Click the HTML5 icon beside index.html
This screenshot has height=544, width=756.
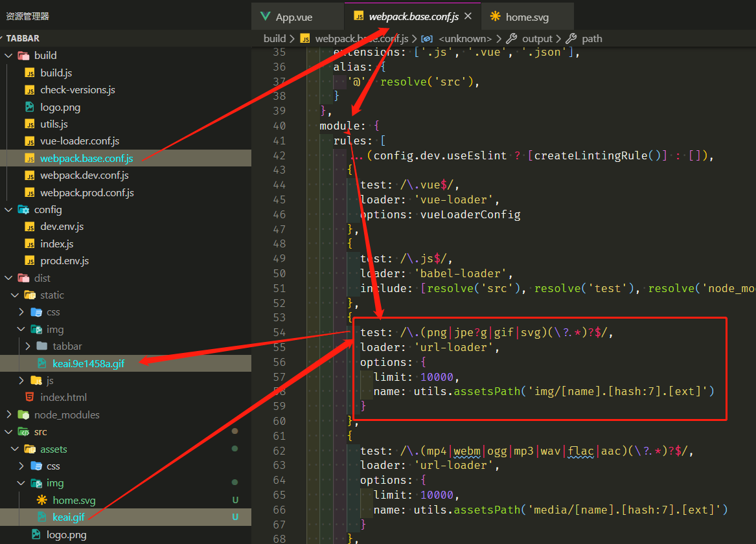click(x=29, y=397)
